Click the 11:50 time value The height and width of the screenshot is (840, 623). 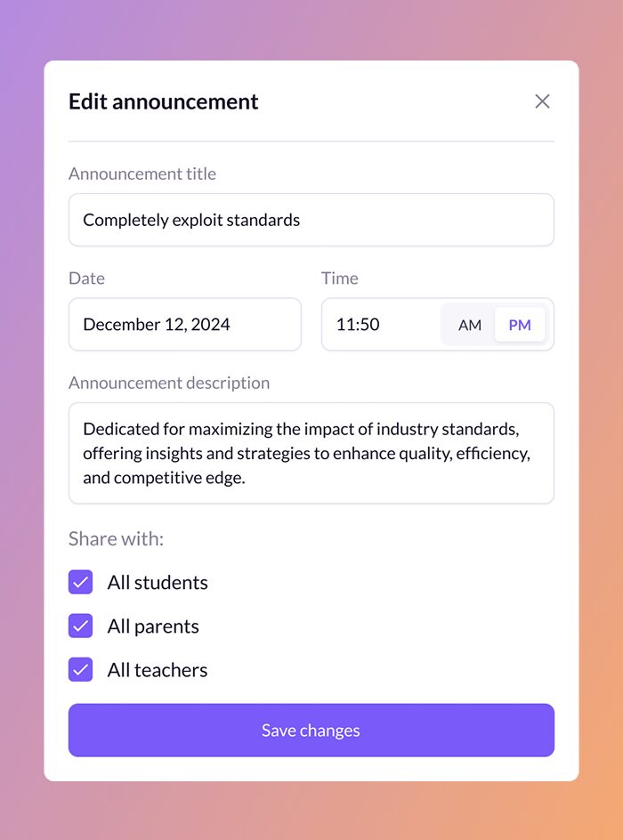click(x=359, y=325)
